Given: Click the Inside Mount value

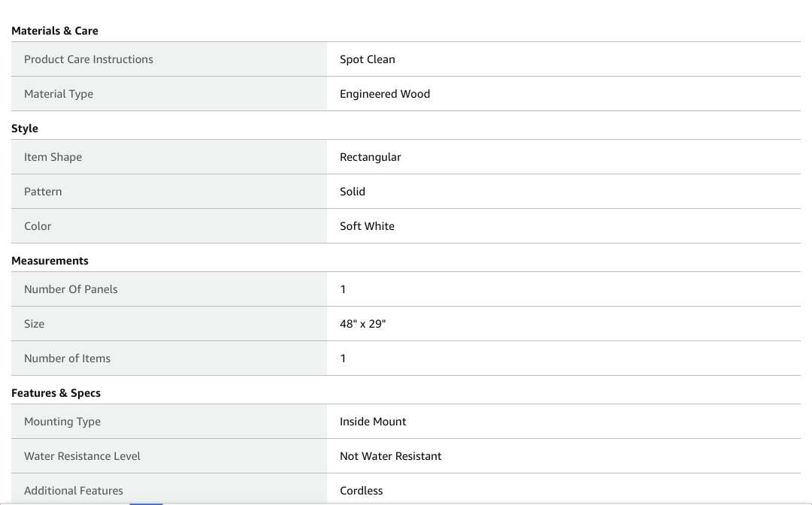Looking at the screenshot, I should click(373, 422).
